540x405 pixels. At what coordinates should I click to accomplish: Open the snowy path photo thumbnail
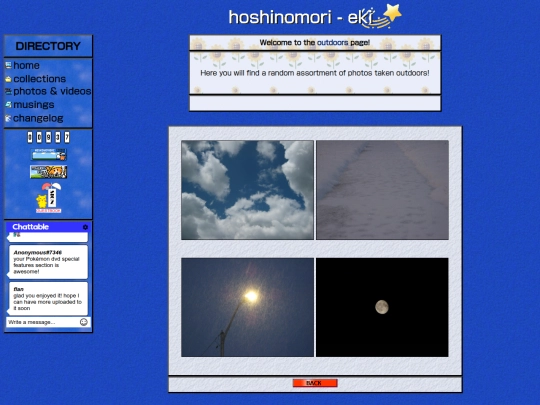coord(382,190)
